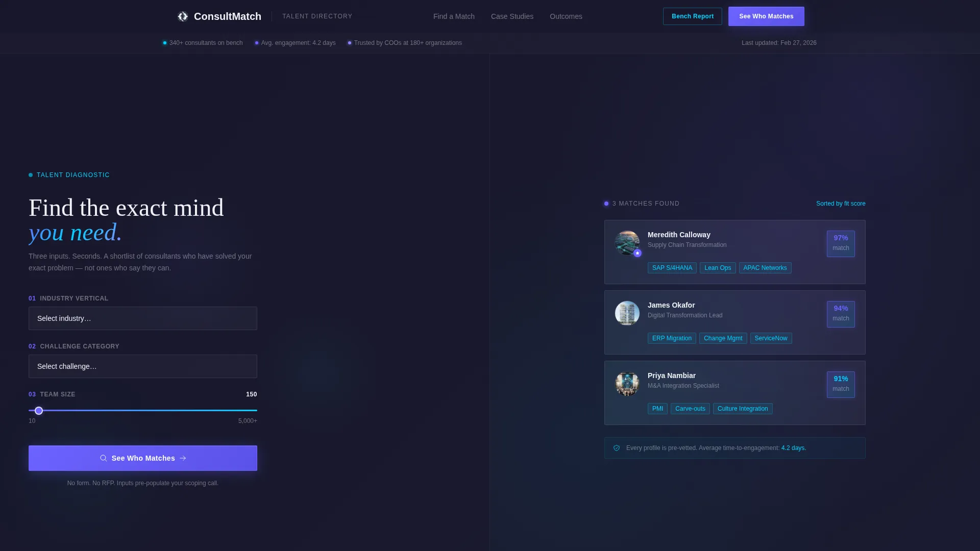Click the shield icon in pre-vetted notice
This screenshot has width=980, height=551.
point(617,448)
